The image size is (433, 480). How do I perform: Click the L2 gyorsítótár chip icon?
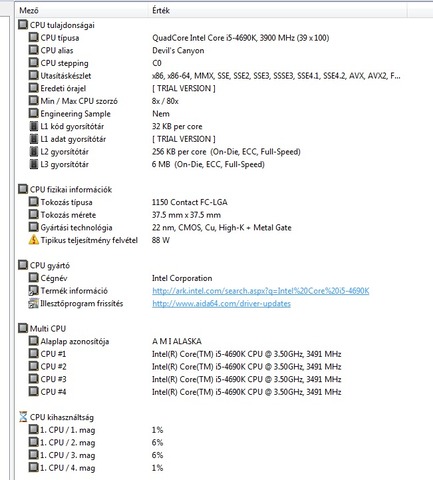tap(33, 151)
